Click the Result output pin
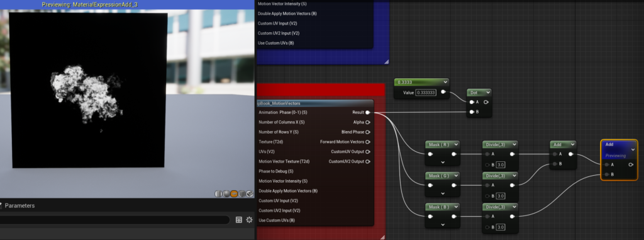 (x=367, y=112)
